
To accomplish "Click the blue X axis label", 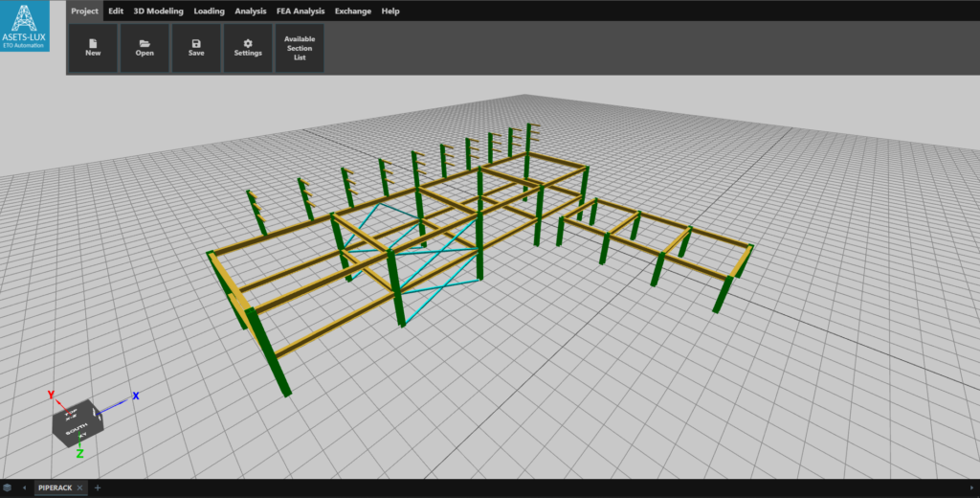I will (136, 396).
